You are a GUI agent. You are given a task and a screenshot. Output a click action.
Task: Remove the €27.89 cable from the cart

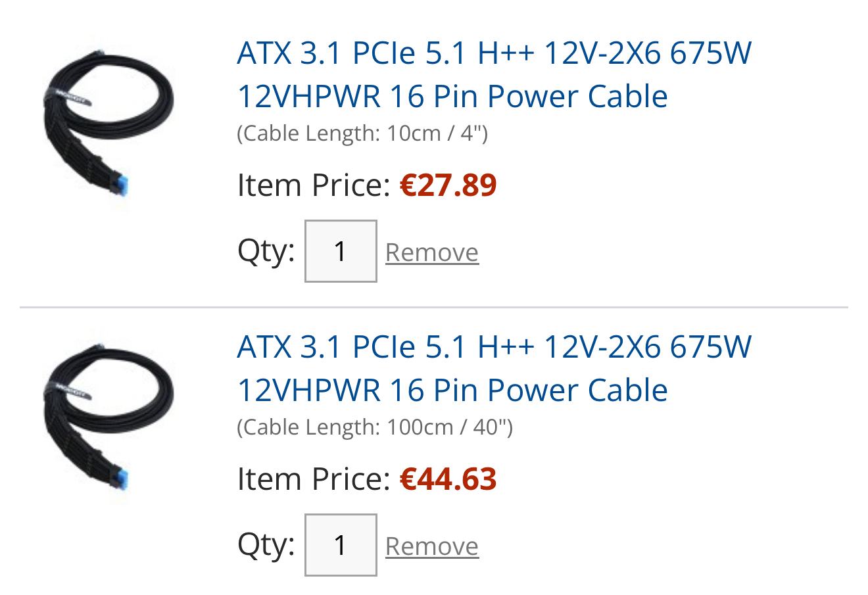pos(431,252)
